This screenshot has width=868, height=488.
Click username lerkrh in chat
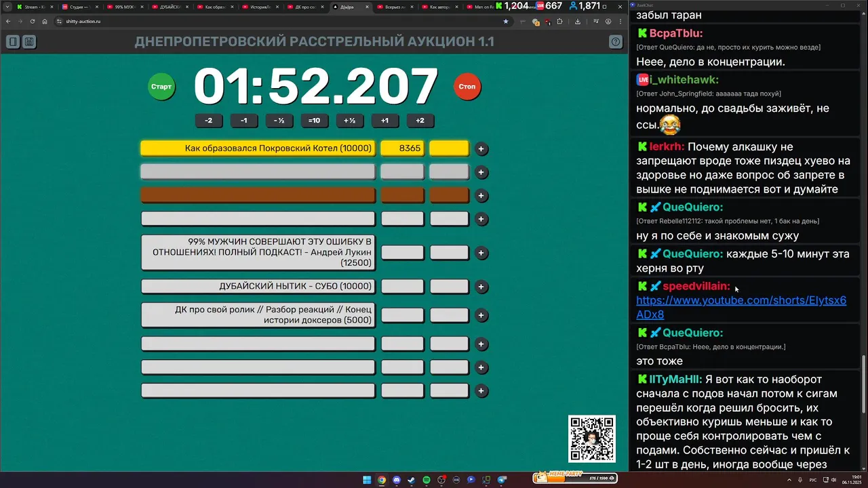(667, 146)
